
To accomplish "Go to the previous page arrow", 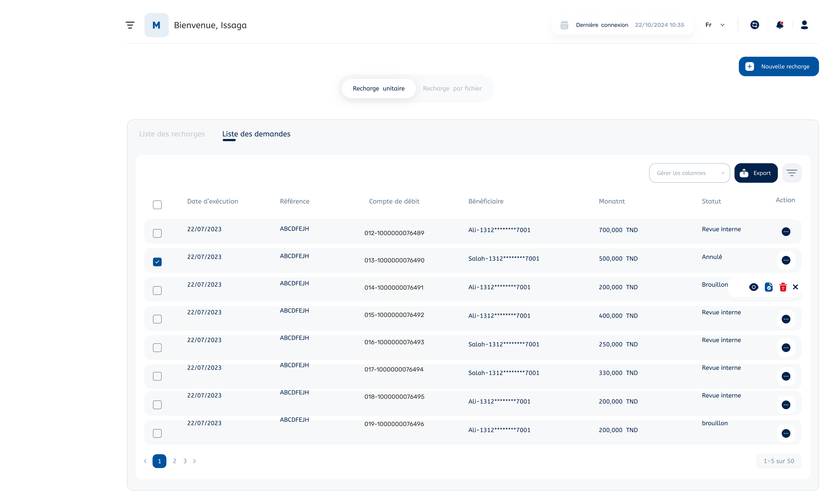I will click(x=145, y=461).
